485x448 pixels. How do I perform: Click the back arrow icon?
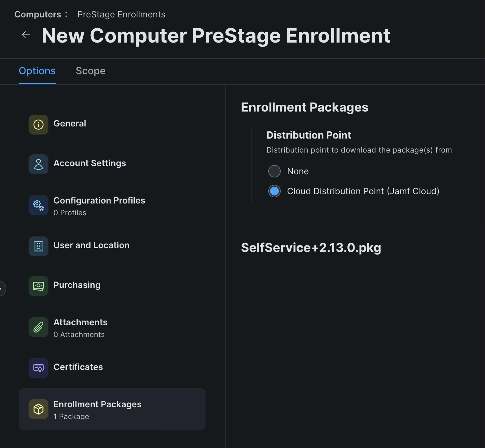(26, 35)
